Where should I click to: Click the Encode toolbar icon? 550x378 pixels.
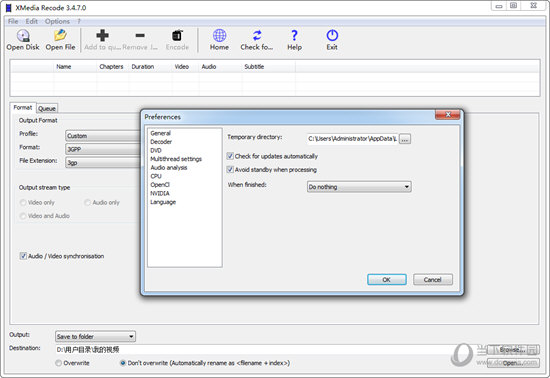click(x=177, y=35)
